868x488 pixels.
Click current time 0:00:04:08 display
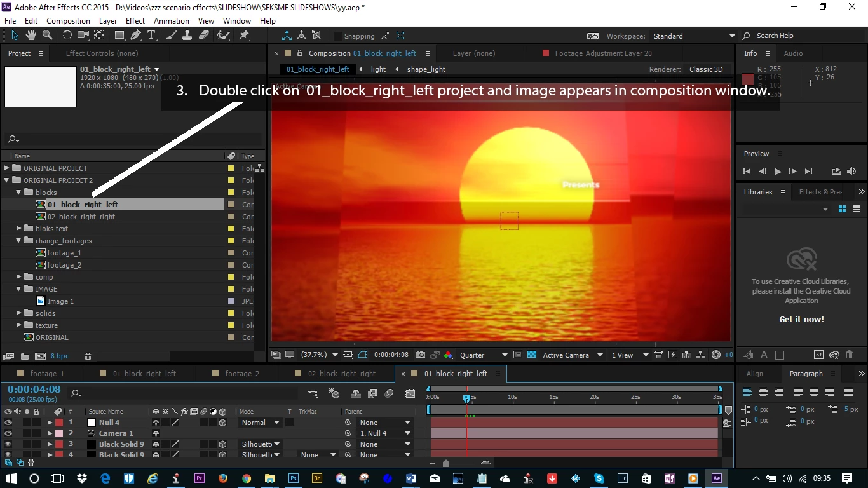(34, 390)
